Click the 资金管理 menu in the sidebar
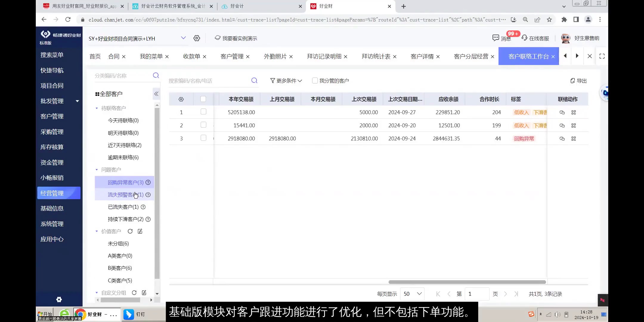 click(52, 162)
